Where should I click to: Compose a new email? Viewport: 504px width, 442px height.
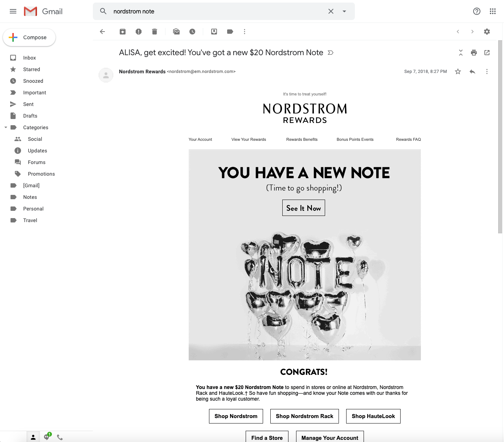[x=29, y=37]
